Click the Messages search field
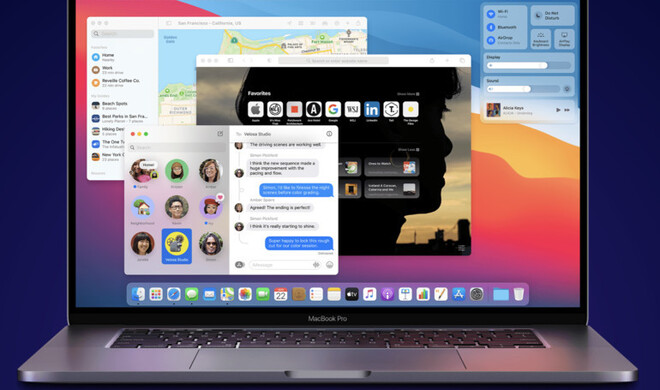Screen dimensions: 660x390 (177, 147)
